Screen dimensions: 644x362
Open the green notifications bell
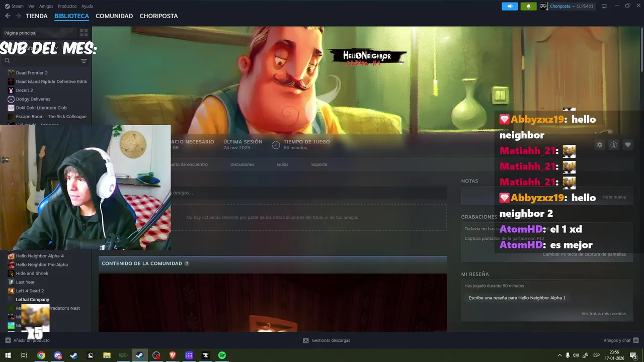pyautogui.click(x=528, y=6)
